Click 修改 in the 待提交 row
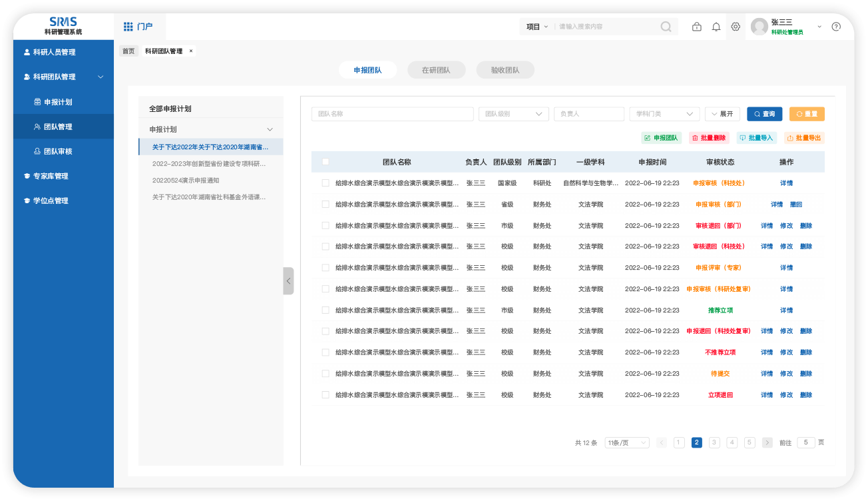Viewport: 868px width, 501px height. pyautogui.click(x=786, y=374)
